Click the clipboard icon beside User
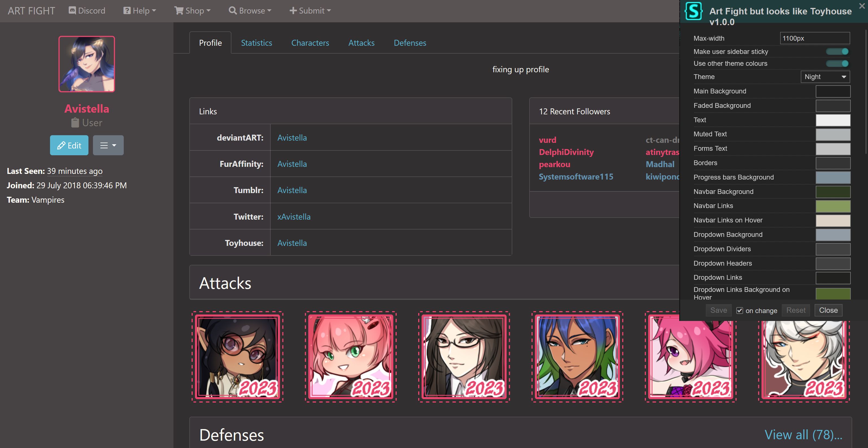Viewport: 868px width, 448px height. tap(75, 123)
